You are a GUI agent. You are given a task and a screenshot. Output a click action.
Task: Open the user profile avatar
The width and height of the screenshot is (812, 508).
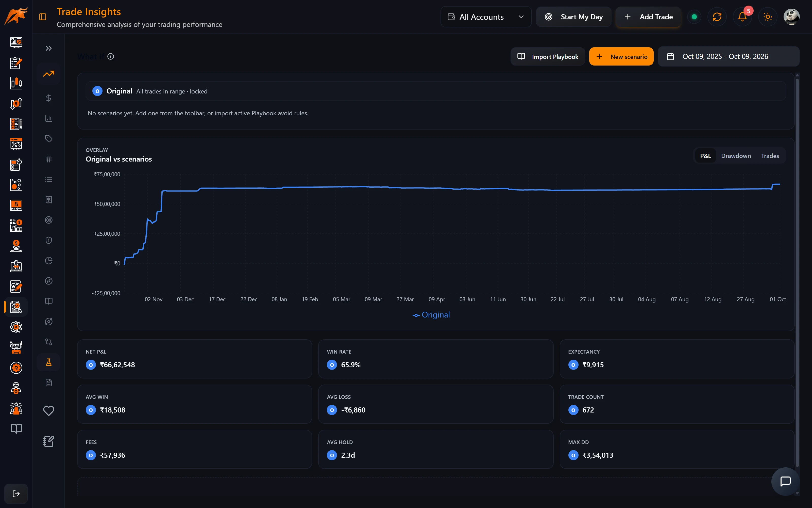(x=791, y=17)
